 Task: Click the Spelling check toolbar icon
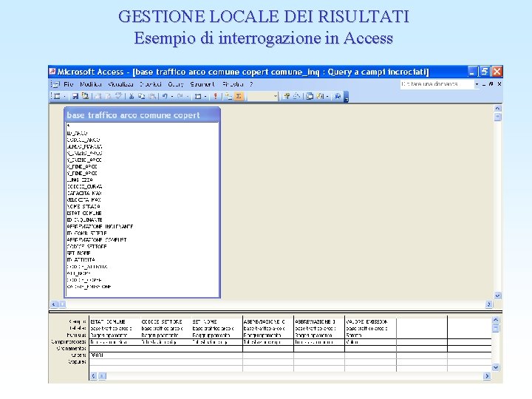[118, 96]
